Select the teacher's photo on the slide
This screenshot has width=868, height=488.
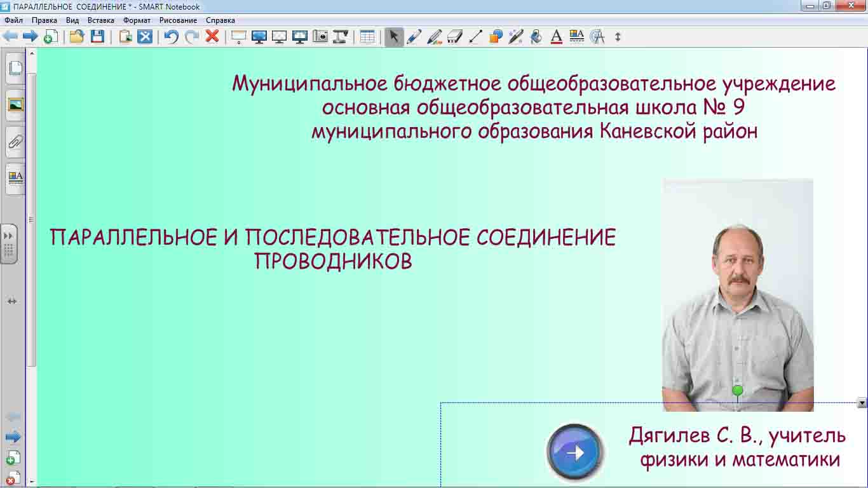pyautogui.click(x=738, y=295)
